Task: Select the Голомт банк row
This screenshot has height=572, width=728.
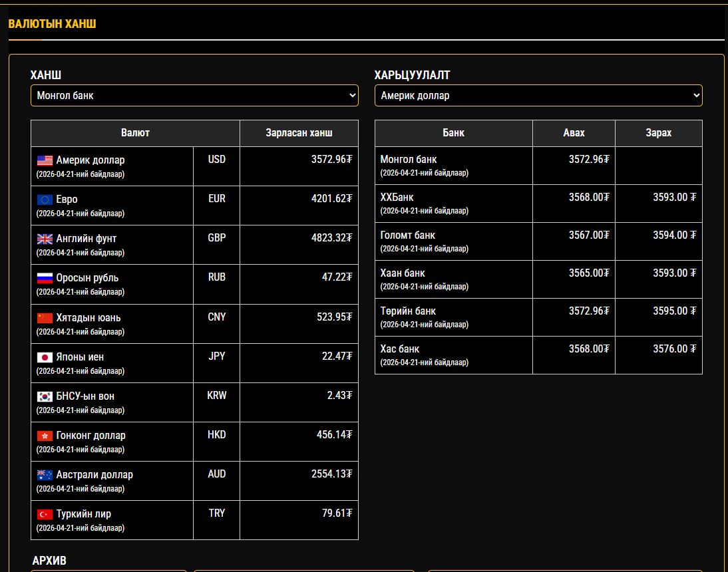Action: [408, 235]
